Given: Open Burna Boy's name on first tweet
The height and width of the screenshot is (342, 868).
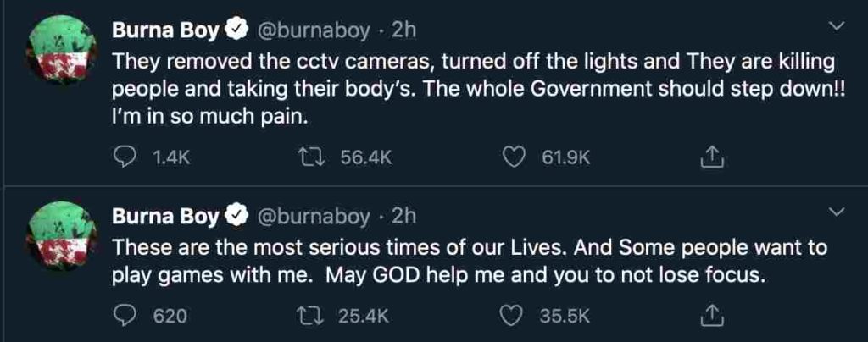Looking at the screenshot, I should coord(166,31).
